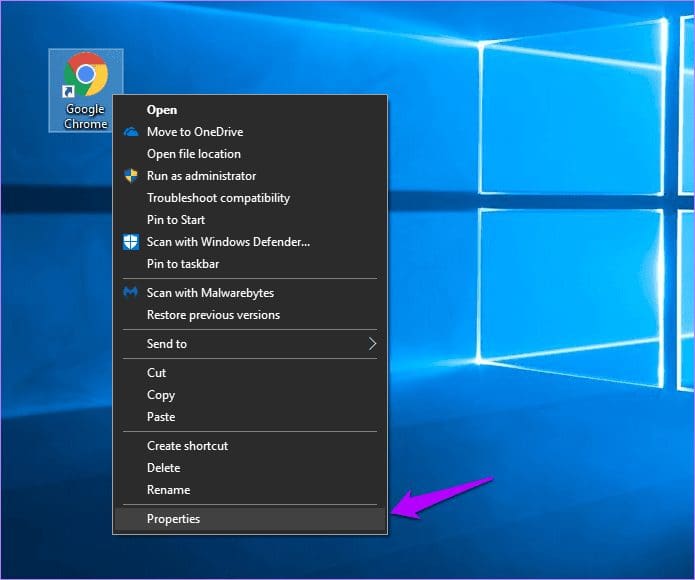Select Move to OneDrive
Screen dimensions: 695x580
pos(250,132)
